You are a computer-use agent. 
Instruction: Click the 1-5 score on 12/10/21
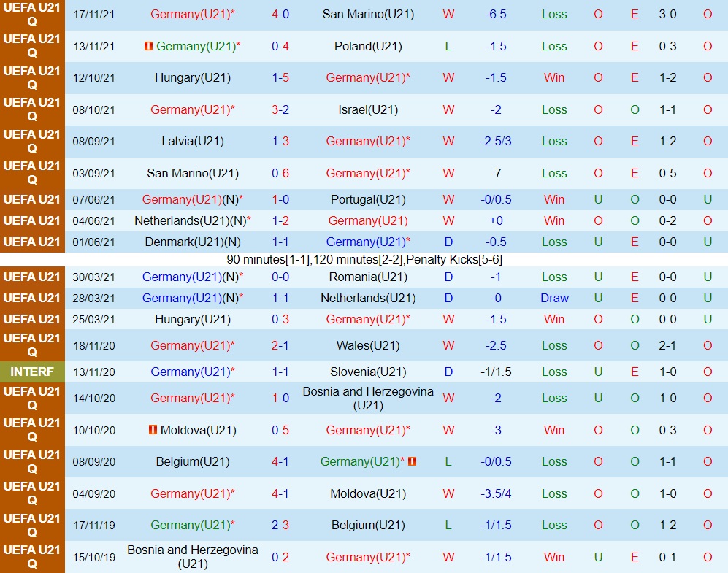tap(280, 77)
